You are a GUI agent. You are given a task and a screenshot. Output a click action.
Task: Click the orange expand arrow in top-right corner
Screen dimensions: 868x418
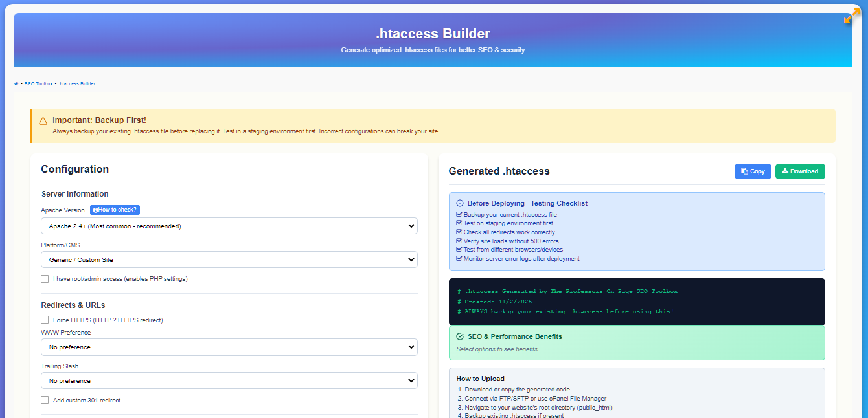[x=851, y=17]
